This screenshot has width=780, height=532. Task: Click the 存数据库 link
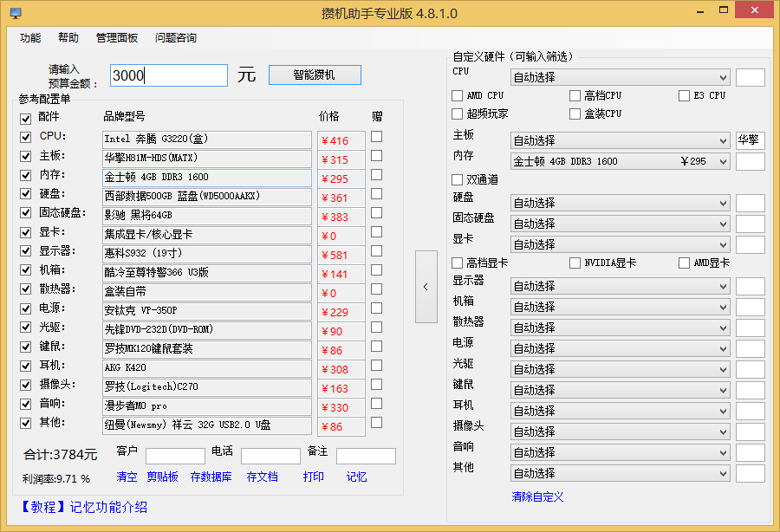tap(211, 477)
